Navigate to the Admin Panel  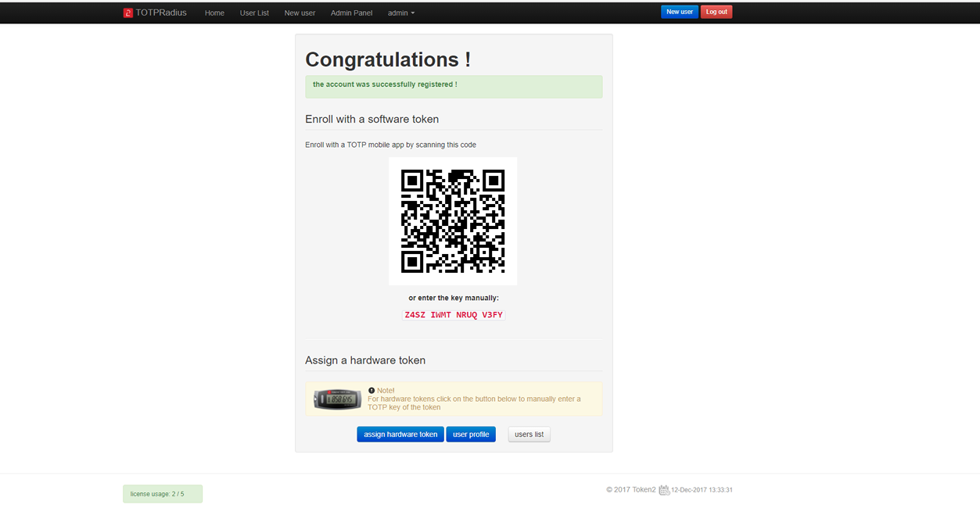coord(351,13)
